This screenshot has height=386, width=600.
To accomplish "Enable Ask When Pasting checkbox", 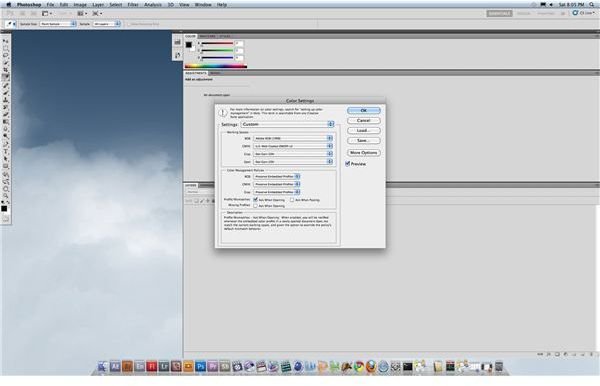I will coord(292,200).
